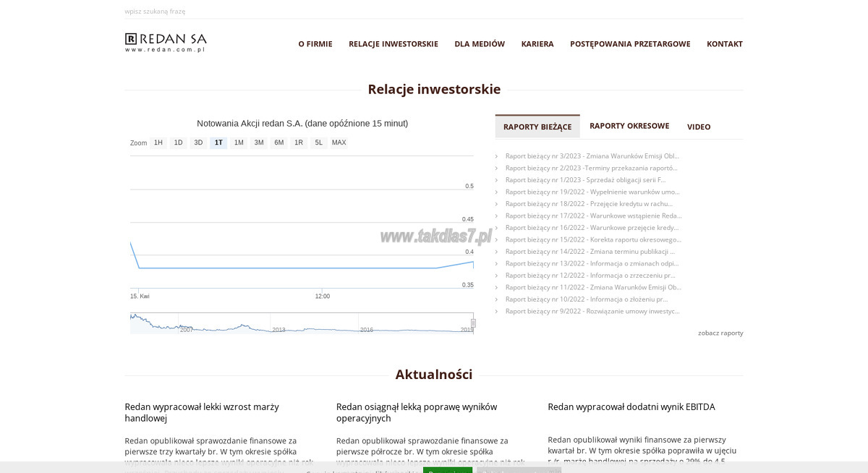868x473 pixels.
Task: Open Raport bieżący nr 3/2023
Action: (x=592, y=155)
